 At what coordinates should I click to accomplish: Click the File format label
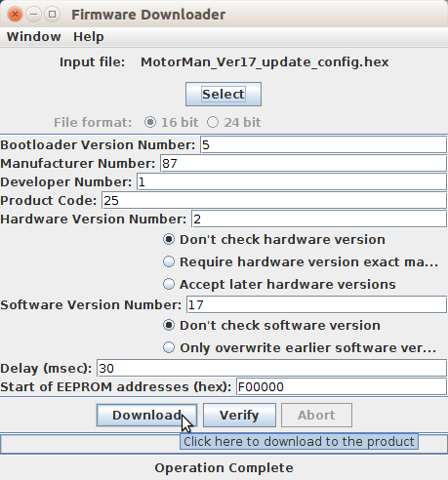(93, 123)
